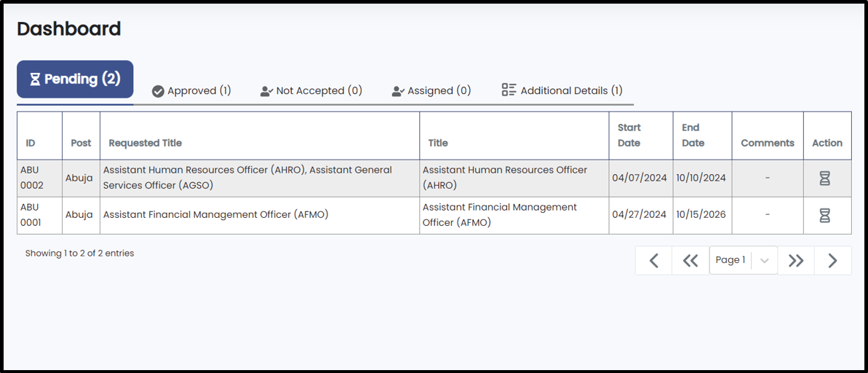Go to previous page arrow
The height and width of the screenshot is (373, 868).
click(x=653, y=261)
